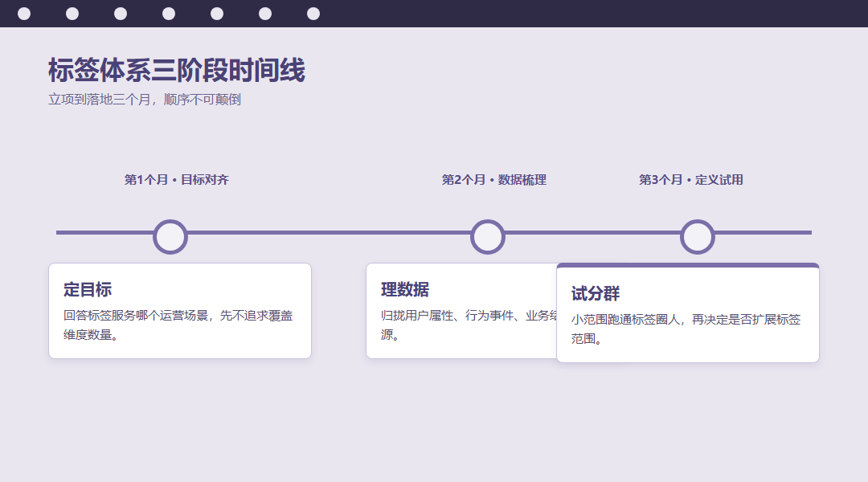The image size is (868, 482).
Task: Click the second white dot in the top bar
Action: click(72, 14)
